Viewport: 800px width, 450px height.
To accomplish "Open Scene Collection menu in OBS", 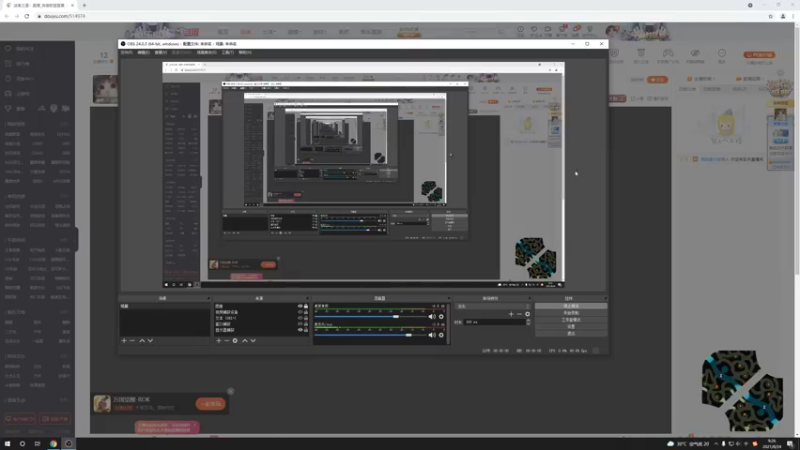I will click(x=206, y=53).
